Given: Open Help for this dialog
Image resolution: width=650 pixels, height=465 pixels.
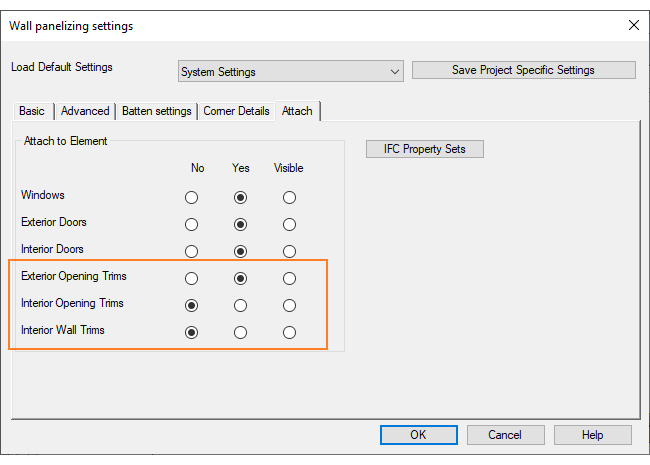Looking at the screenshot, I should 592,435.
